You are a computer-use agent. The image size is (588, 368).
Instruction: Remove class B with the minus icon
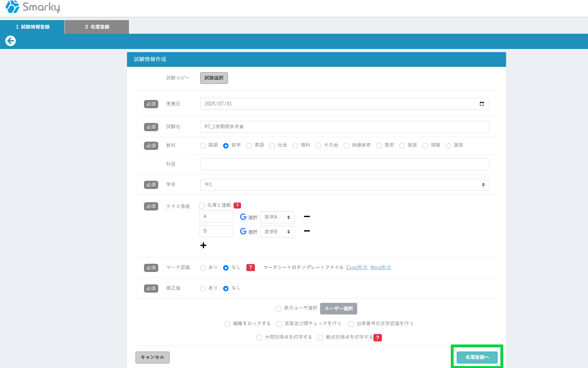(307, 231)
